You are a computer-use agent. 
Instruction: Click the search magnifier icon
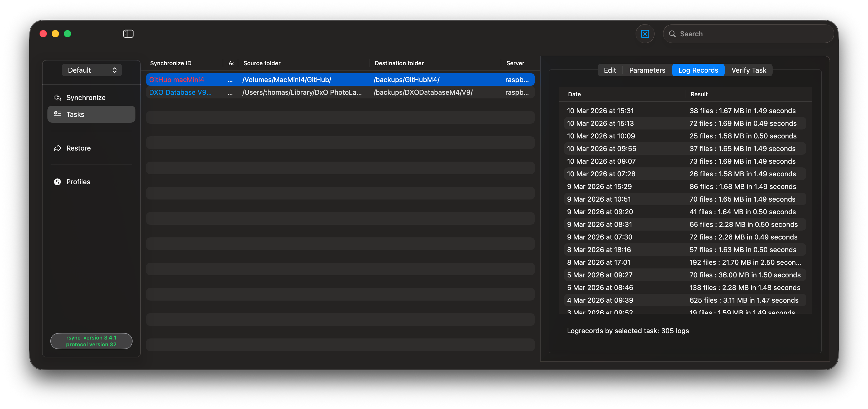click(x=672, y=34)
